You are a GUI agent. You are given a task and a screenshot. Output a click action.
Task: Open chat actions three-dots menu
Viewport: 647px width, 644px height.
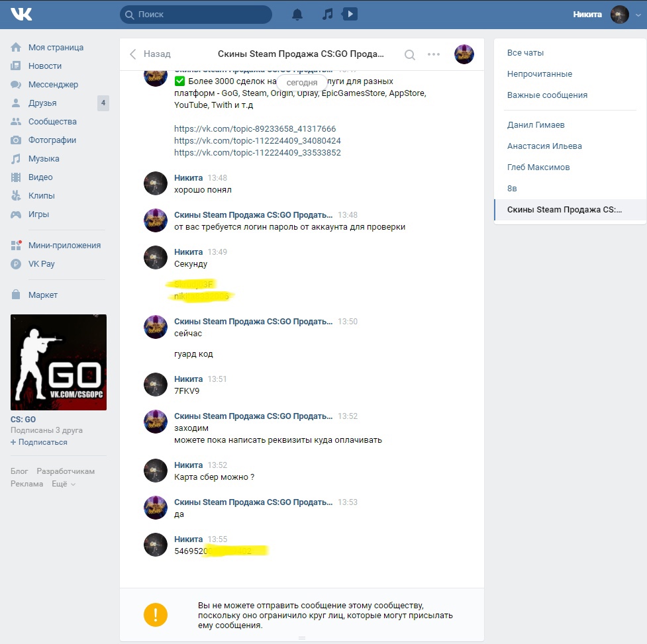434,54
